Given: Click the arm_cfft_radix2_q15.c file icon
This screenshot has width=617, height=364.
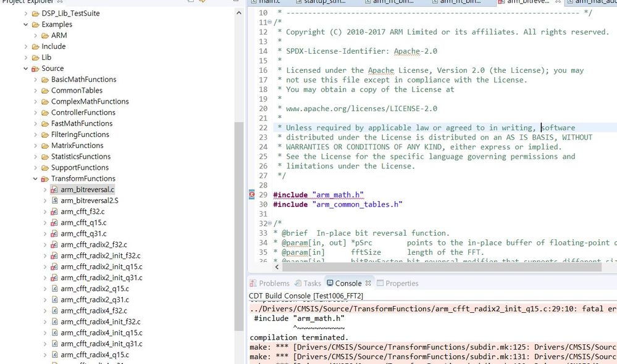Looking at the screenshot, I should pos(55,289).
